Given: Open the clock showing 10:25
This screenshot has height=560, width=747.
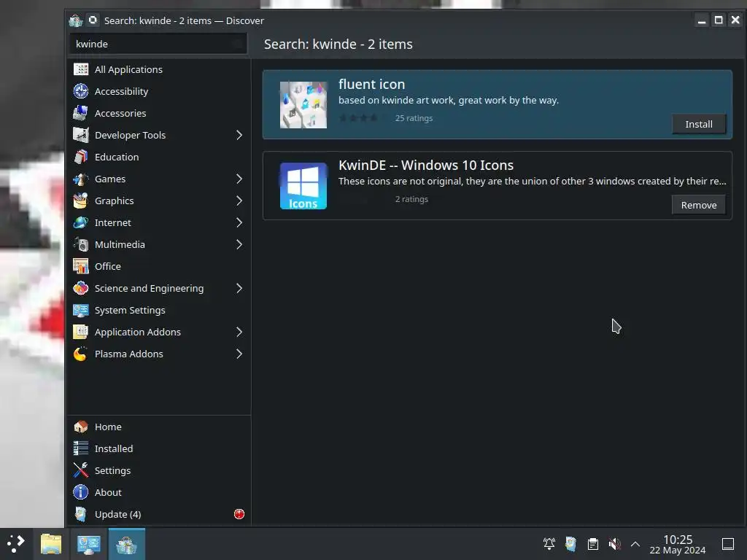Looking at the screenshot, I should pos(678,544).
